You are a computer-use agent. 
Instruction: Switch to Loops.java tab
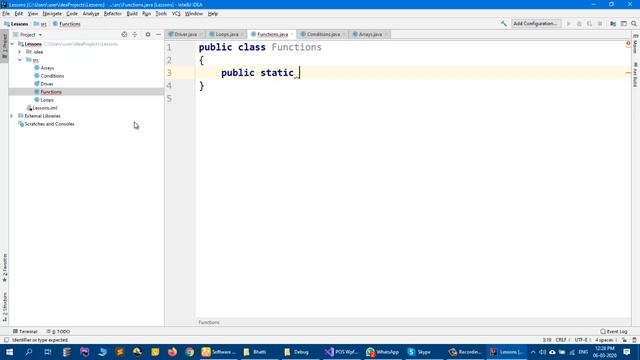pos(227,34)
